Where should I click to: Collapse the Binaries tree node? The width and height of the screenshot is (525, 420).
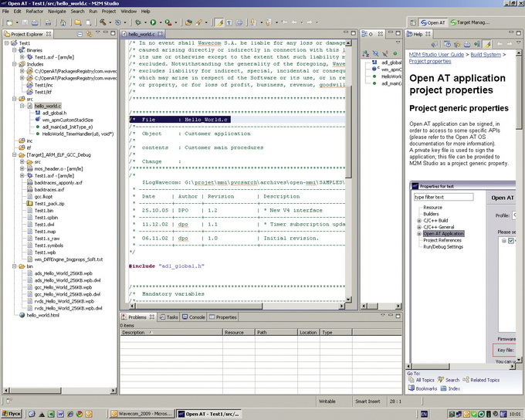[x=14, y=50]
